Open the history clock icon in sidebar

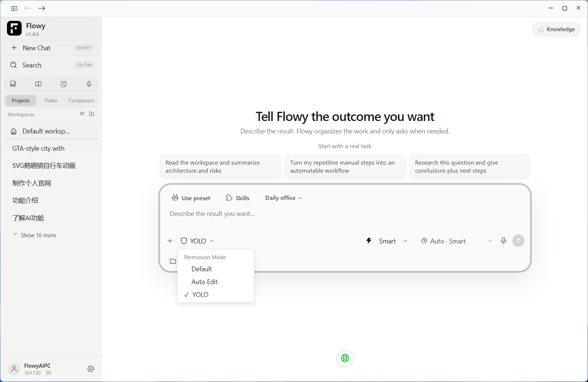pos(63,84)
